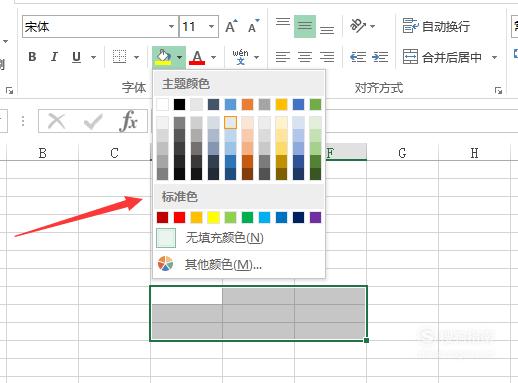Pick the orange theme color swatch
518x383 pixels.
[x=247, y=104]
